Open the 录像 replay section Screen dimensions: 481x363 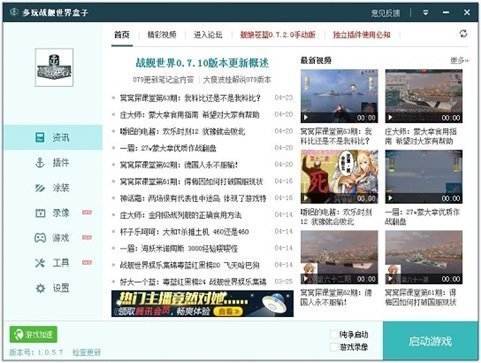point(52,213)
